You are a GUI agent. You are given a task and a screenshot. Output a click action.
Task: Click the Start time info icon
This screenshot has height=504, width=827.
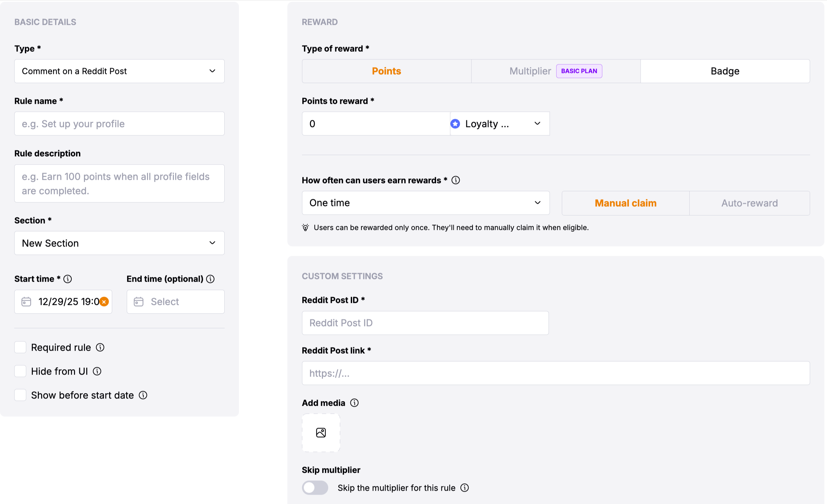click(x=67, y=279)
